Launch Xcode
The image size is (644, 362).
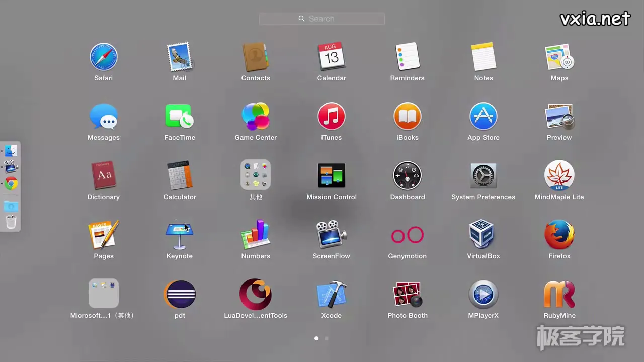[332, 294]
